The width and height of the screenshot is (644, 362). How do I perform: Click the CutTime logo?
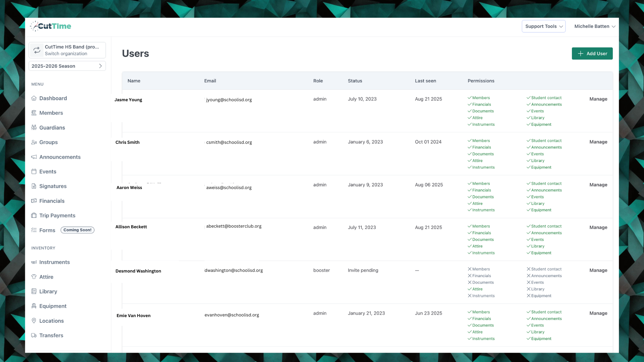point(50,26)
